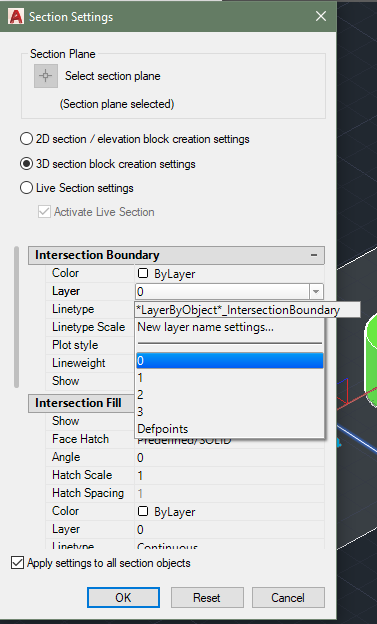Click the Linetype Scale property label
Viewport: 377px width, 624px height.
[x=88, y=327]
